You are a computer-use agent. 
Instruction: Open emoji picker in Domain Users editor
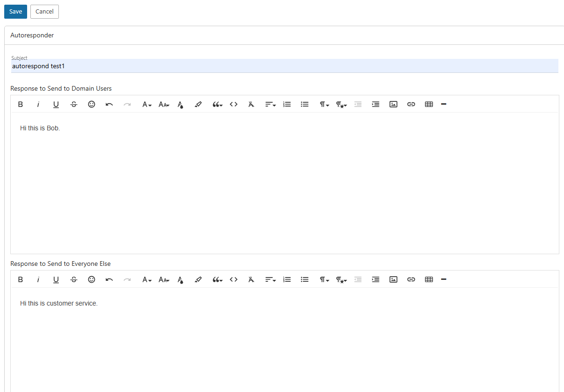92,104
